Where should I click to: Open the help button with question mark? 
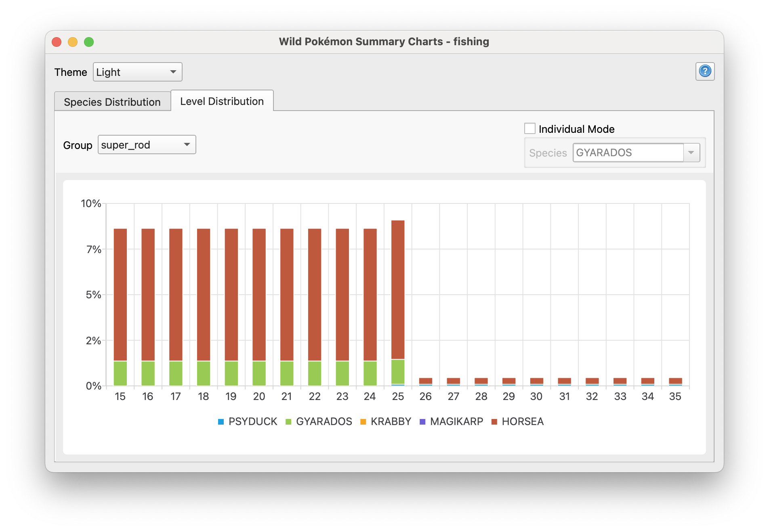point(705,71)
